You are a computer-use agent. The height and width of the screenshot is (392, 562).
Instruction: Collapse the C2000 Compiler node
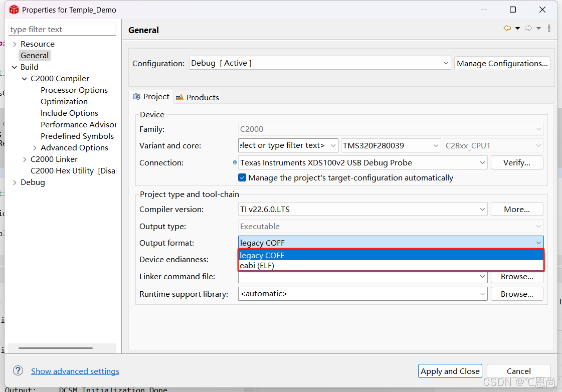(x=25, y=79)
